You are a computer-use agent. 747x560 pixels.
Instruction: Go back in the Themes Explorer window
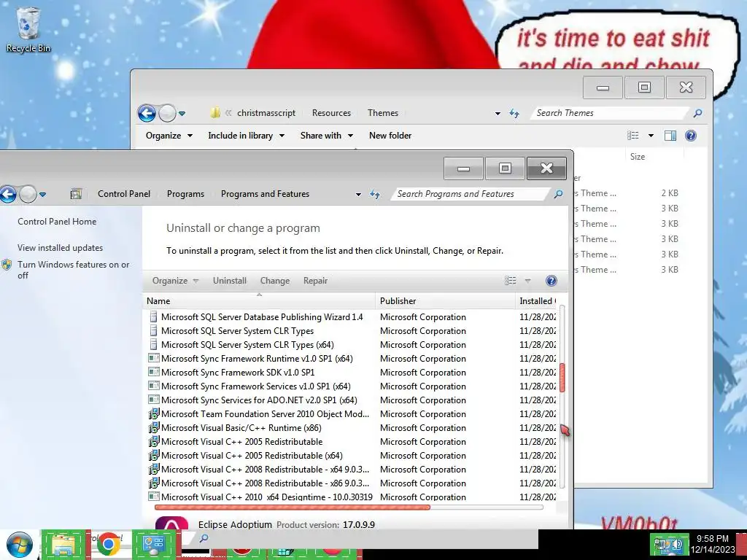(146, 113)
